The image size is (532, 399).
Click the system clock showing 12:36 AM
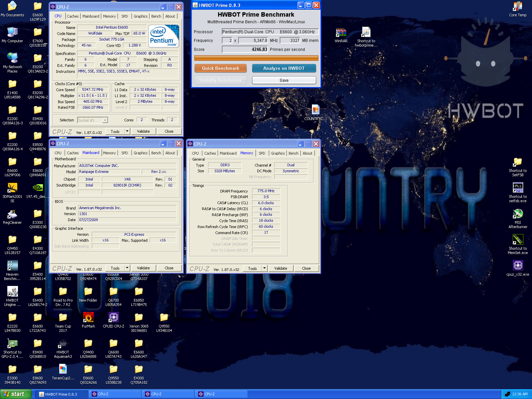coord(520,394)
